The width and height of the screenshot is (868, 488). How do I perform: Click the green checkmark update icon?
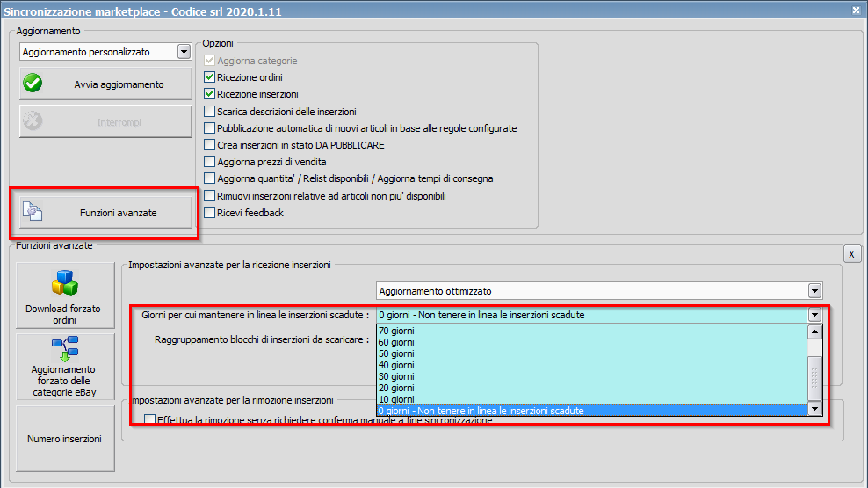[x=33, y=84]
